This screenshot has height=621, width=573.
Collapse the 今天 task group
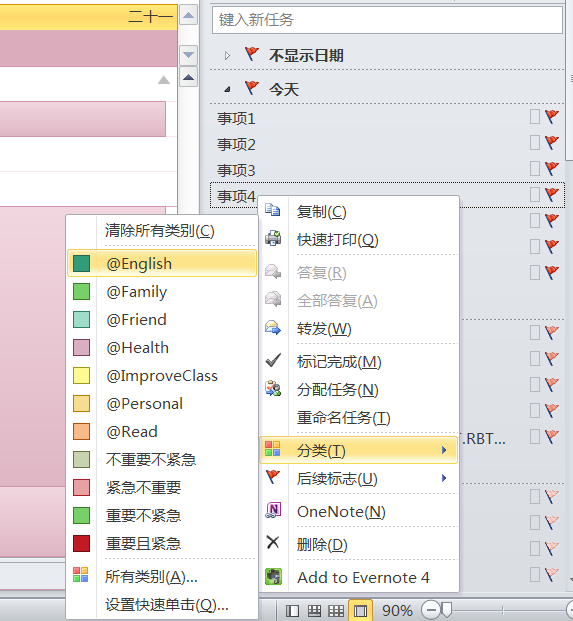(227, 90)
